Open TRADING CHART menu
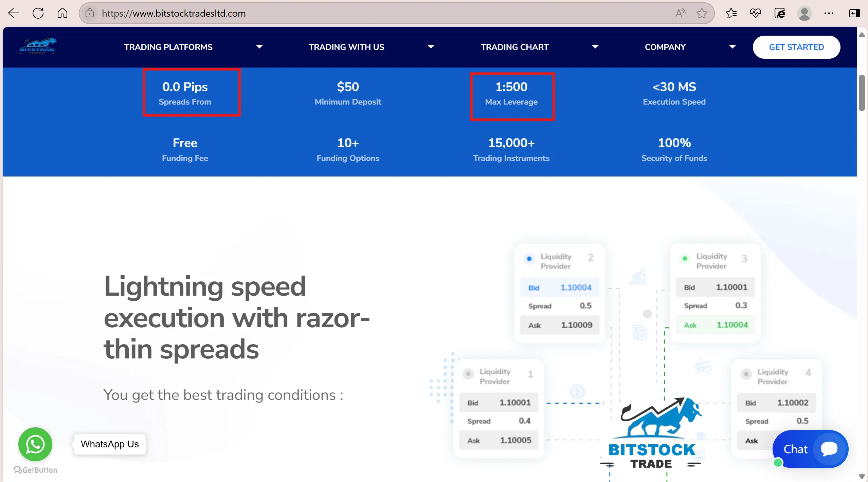Image resolution: width=868 pixels, height=482 pixels. click(515, 47)
